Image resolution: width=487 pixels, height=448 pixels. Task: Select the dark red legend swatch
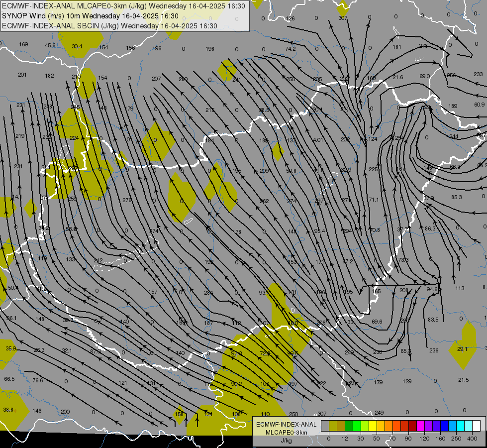point(412,426)
